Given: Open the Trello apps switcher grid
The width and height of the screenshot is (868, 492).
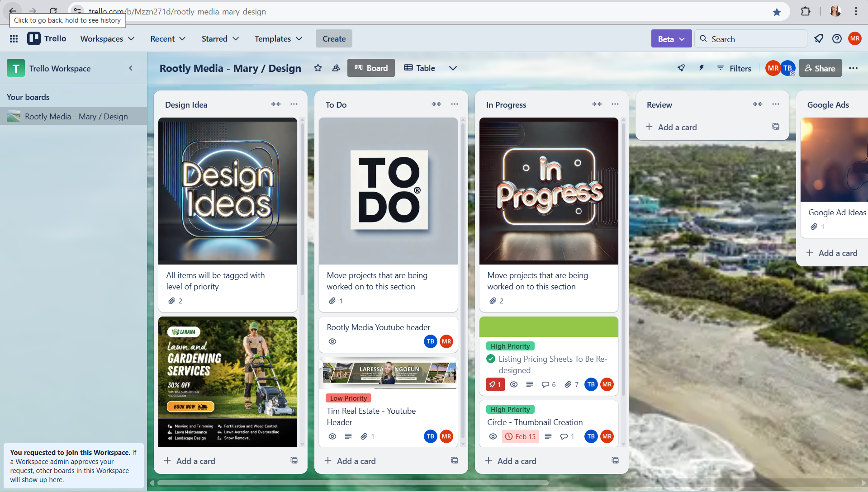Looking at the screenshot, I should point(14,39).
